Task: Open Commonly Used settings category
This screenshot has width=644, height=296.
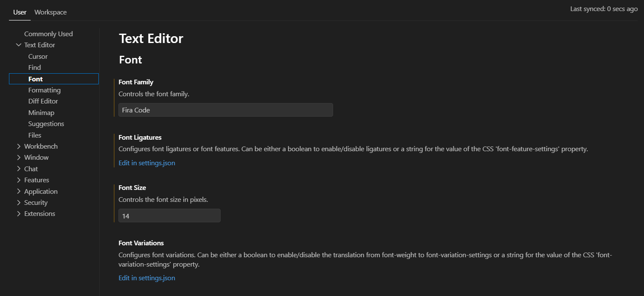Action: coord(49,34)
